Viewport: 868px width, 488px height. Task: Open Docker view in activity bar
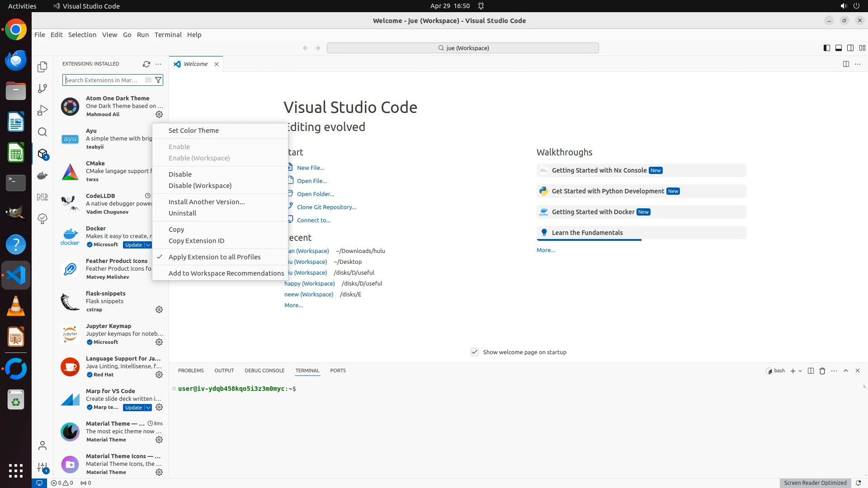(x=42, y=175)
